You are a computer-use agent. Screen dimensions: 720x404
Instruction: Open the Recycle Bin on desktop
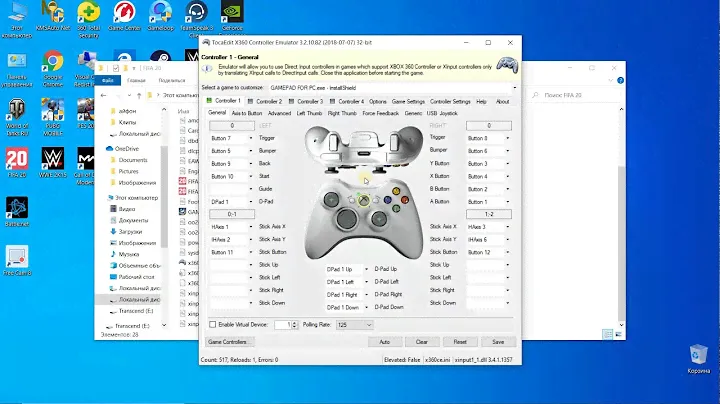(695, 357)
